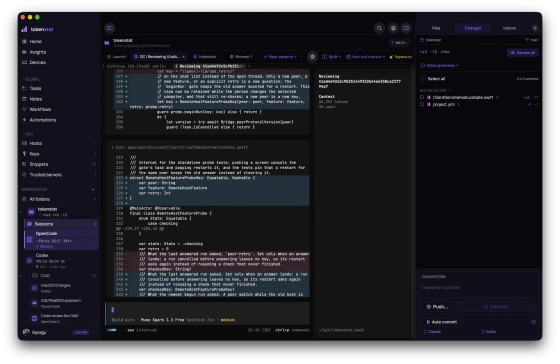The image size is (560, 364).
Task: Open the Sessions row
Action: 61,224
